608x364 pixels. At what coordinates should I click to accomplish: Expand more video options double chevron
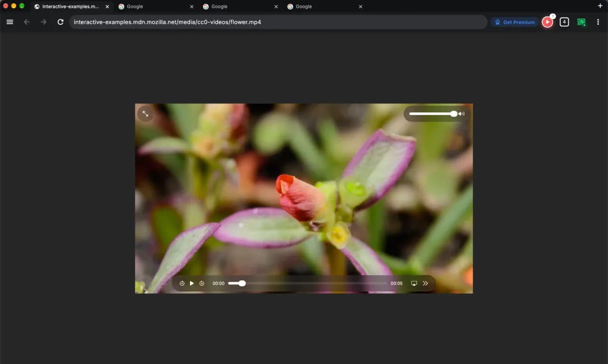tap(426, 283)
